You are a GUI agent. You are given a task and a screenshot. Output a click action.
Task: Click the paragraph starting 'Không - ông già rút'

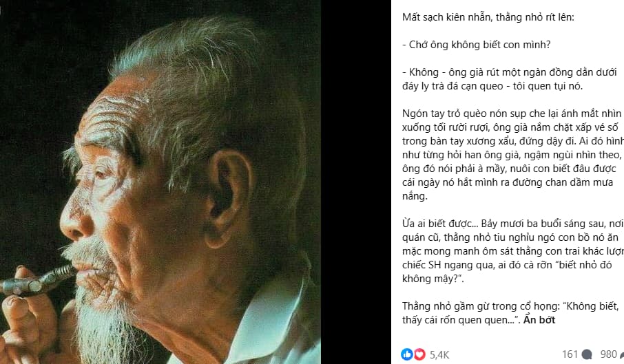[510, 79]
